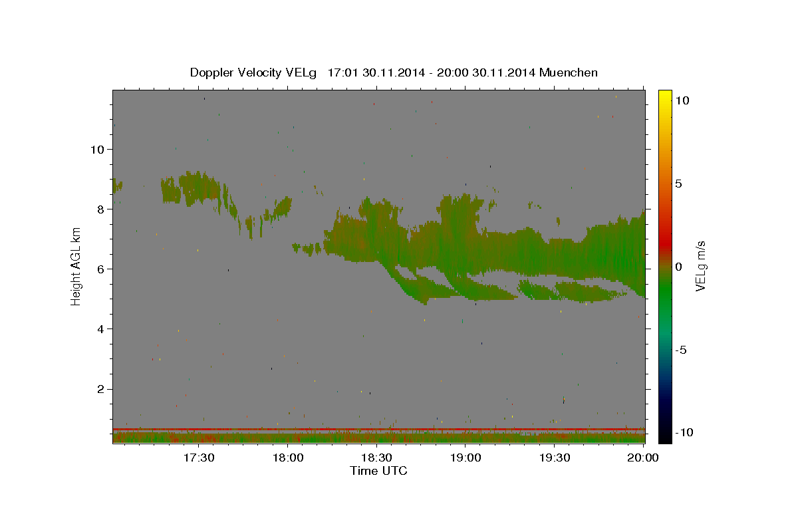798x532 pixels.
Task: Click the 'VELg m/s' colorbar label
Action: [700, 267]
